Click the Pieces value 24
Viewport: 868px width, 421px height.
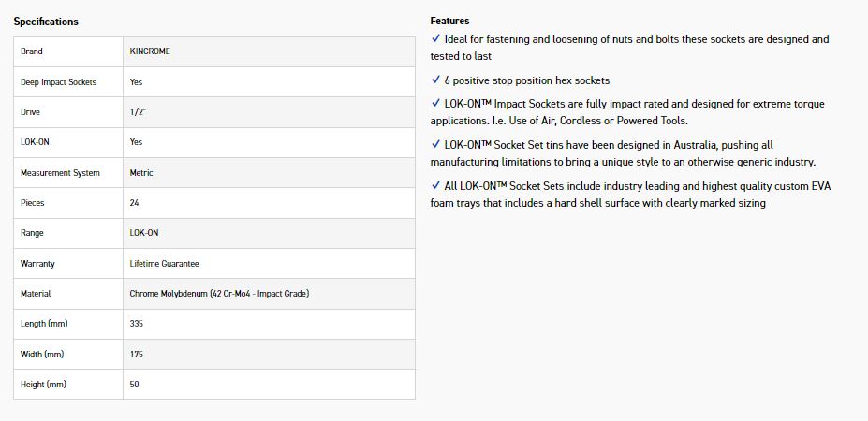135,203
